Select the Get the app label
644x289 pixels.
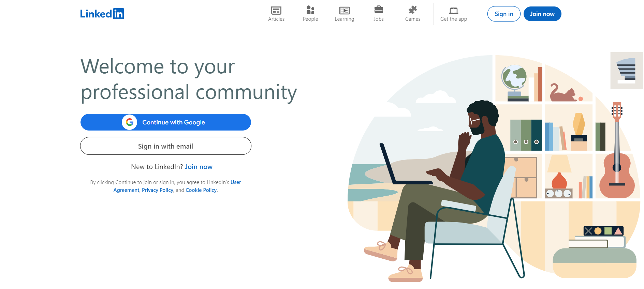454,19
